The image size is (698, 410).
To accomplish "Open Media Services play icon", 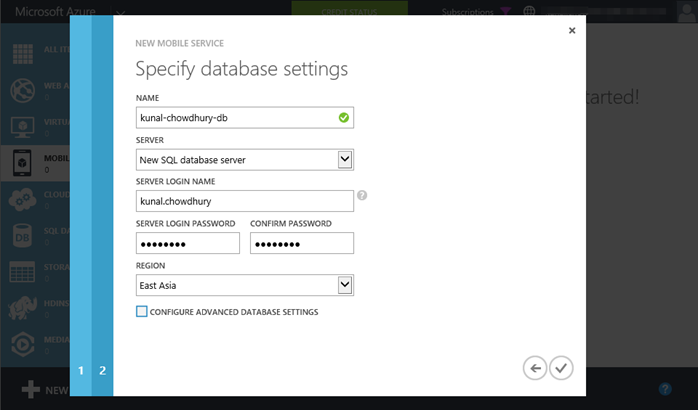I will 23,344.
